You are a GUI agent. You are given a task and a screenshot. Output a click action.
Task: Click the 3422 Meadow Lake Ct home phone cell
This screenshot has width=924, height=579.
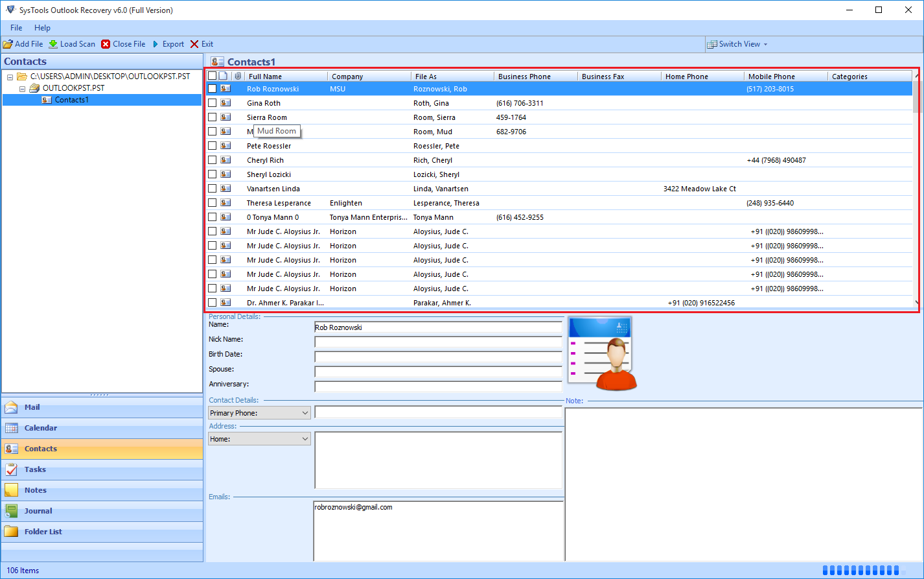tap(700, 189)
